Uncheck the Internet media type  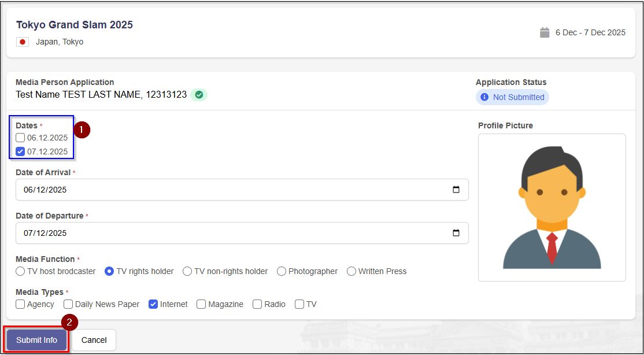point(153,304)
